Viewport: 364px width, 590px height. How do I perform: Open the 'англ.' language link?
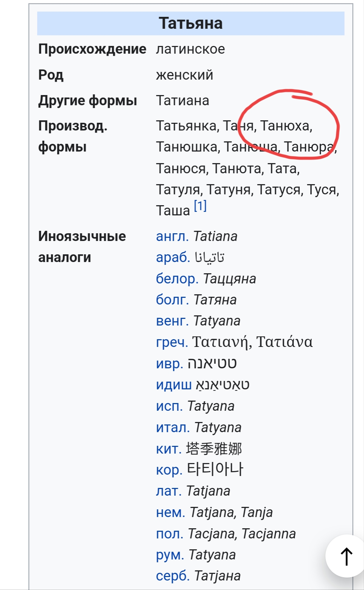click(172, 236)
